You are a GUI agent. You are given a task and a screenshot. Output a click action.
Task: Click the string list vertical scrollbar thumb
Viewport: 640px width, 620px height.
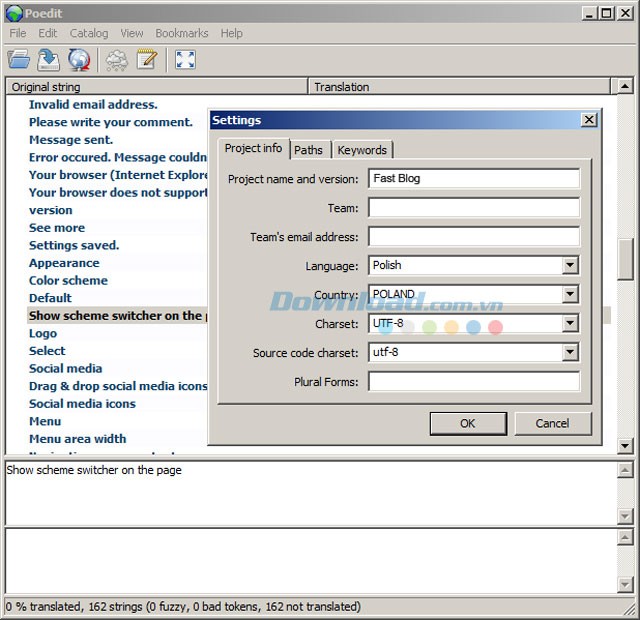[626, 260]
